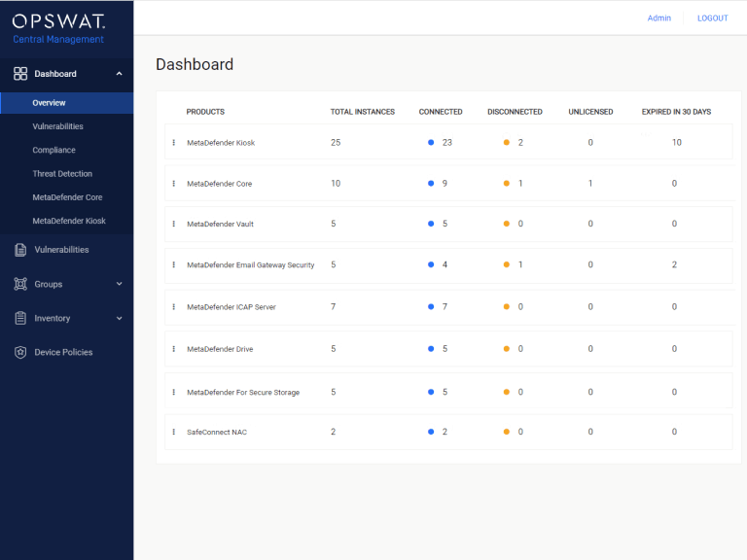747x560 pixels.
Task: Collapse the Dashboard menu with its chevron
Action: click(x=119, y=74)
